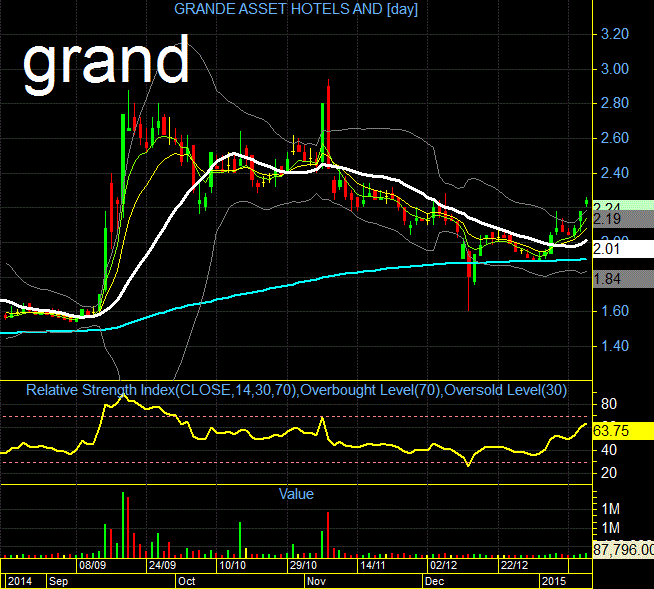Click the 2.19 gray price marker
This screenshot has height=589, width=654.
coord(623,219)
